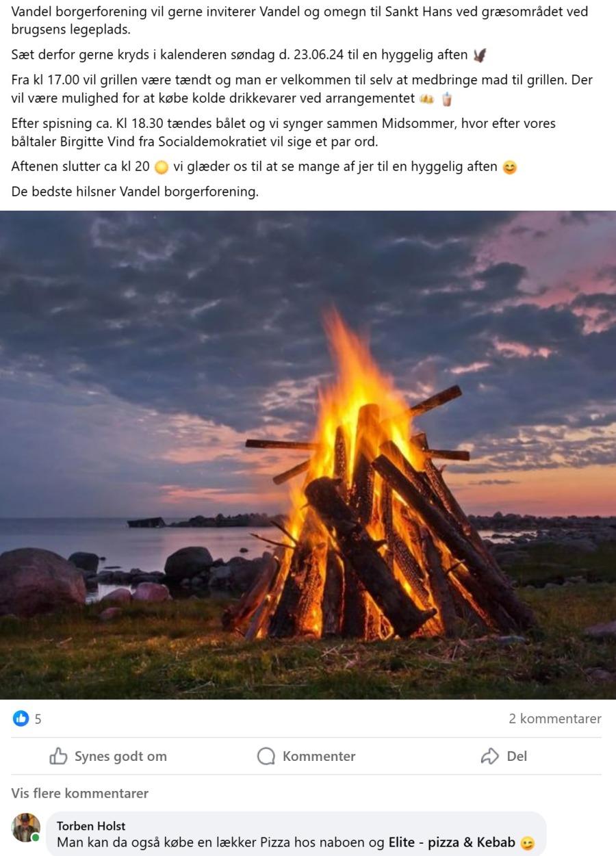The image size is (616, 856).
Task: Click the sun emoji after kl 20
Action: [162, 167]
